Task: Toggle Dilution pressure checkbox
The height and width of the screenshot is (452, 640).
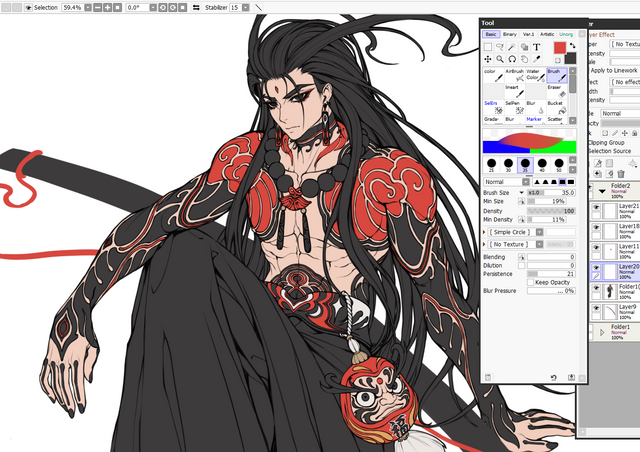Action: pyautogui.click(x=521, y=265)
